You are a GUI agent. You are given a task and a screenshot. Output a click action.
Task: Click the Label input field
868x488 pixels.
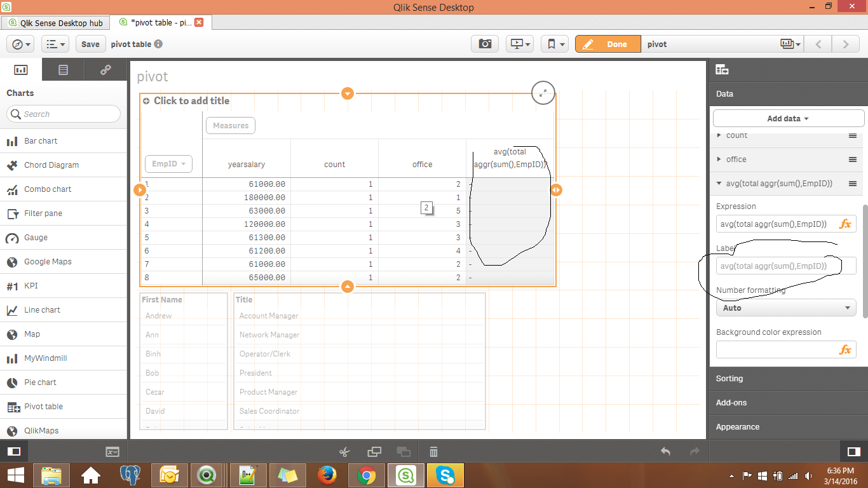[786, 266]
